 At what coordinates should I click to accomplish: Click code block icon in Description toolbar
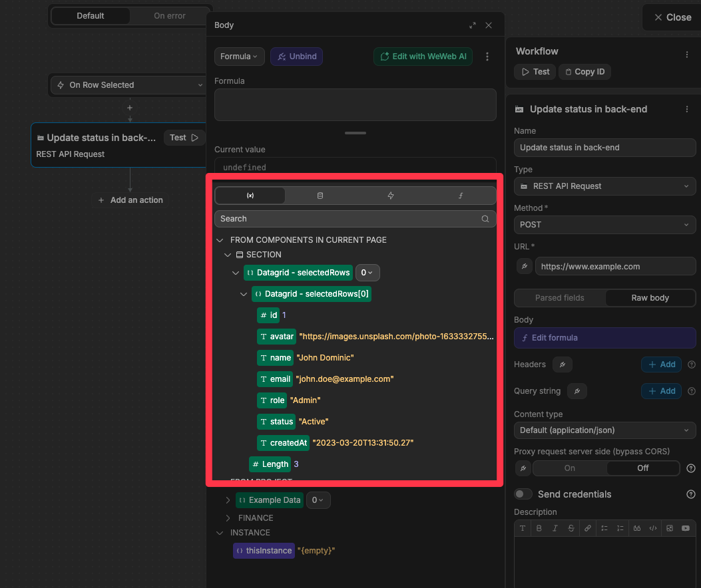tap(653, 528)
